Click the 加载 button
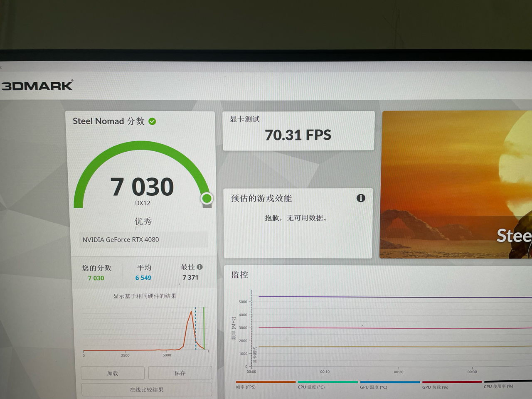The width and height of the screenshot is (532, 399). (112, 373)
